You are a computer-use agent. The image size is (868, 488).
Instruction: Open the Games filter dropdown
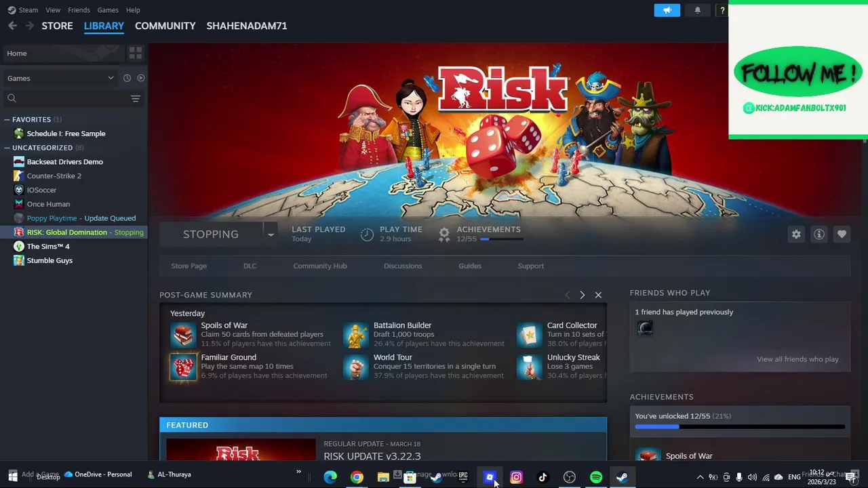point(61,78)
